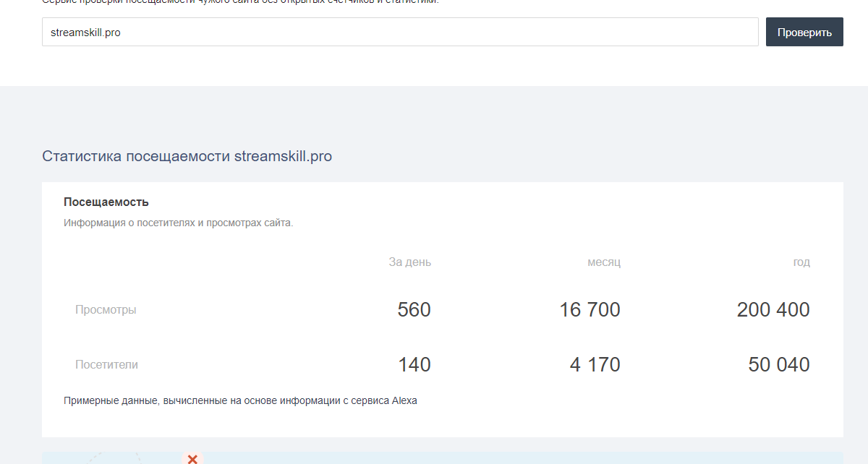Select the daily views value 560
This screenshot has height=464, width=868.
[x=414, y=310]
